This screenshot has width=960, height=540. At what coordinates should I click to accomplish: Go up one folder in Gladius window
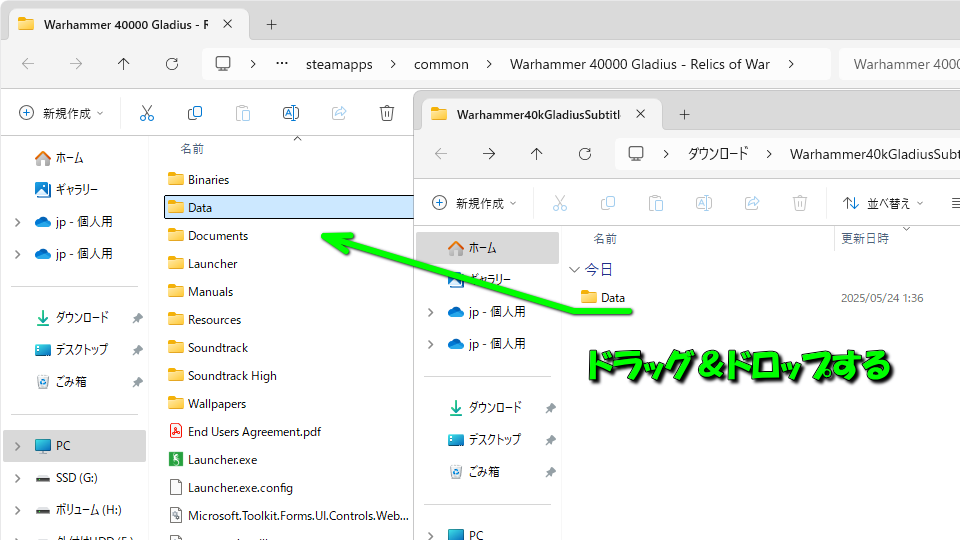(x=124, y=64)
